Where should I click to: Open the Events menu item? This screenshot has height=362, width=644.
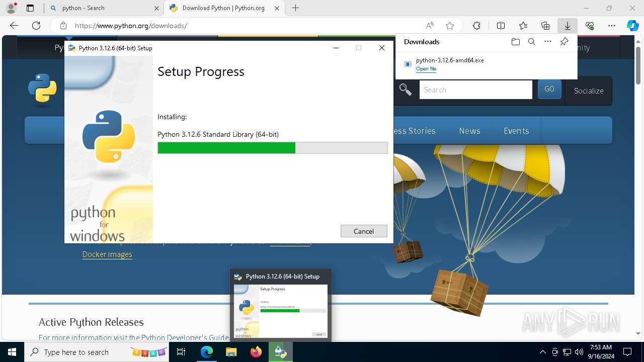pyautogui.click(x=516, y=131)
